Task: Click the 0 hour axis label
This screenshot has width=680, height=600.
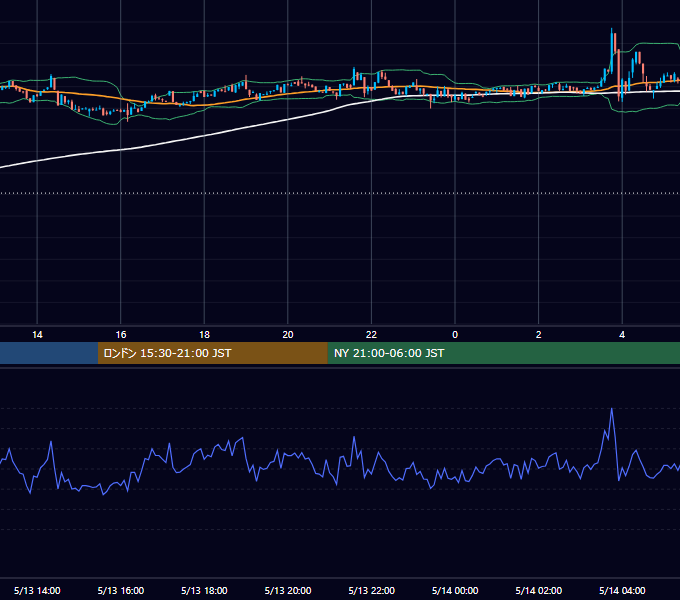Action: click(455, 335)
